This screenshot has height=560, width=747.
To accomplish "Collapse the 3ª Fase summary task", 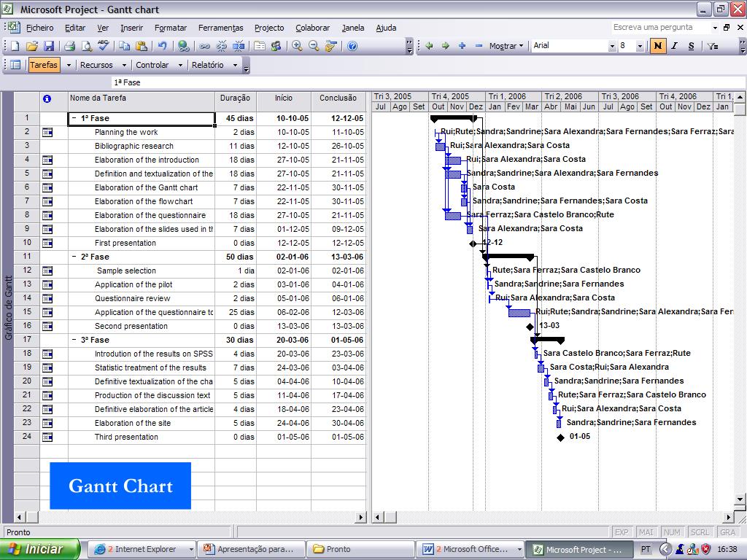I will point(74,340).
